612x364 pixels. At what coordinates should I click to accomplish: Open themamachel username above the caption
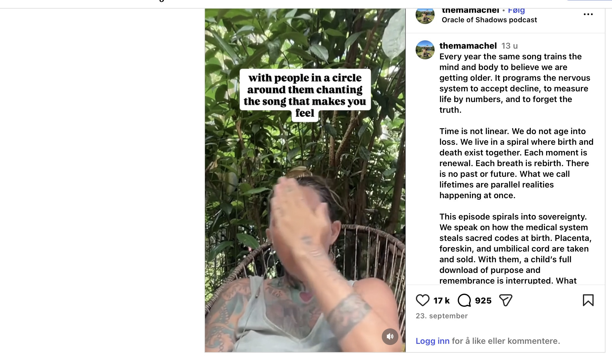pos(468,46)
